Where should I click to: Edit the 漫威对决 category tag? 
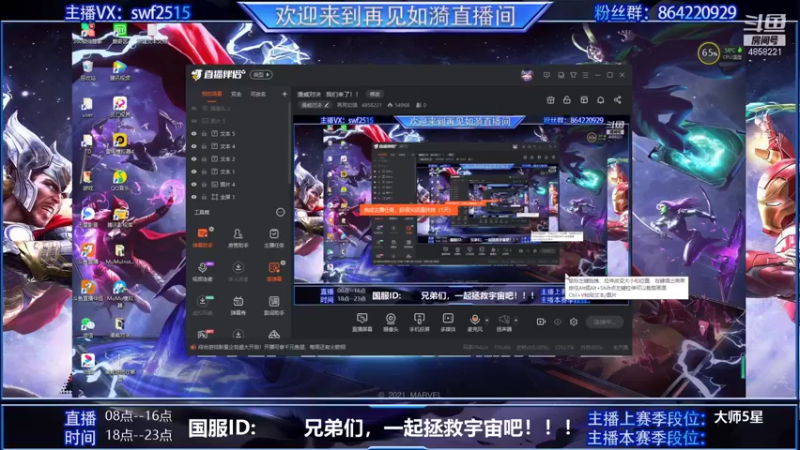315,105
